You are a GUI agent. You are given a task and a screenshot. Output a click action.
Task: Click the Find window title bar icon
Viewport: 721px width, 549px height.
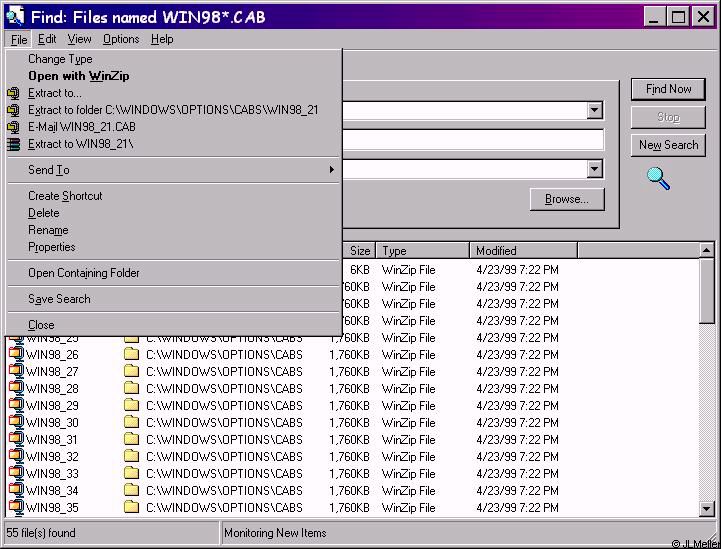15,17
